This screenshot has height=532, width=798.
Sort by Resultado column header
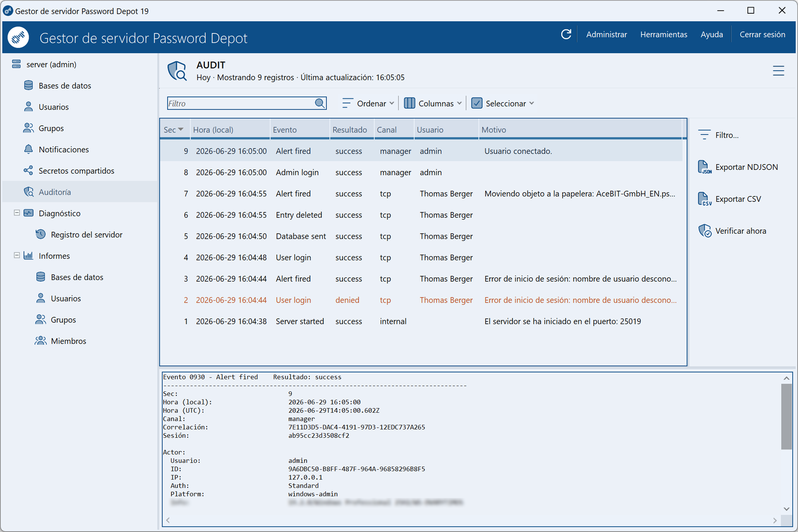[x=352, y=130]
